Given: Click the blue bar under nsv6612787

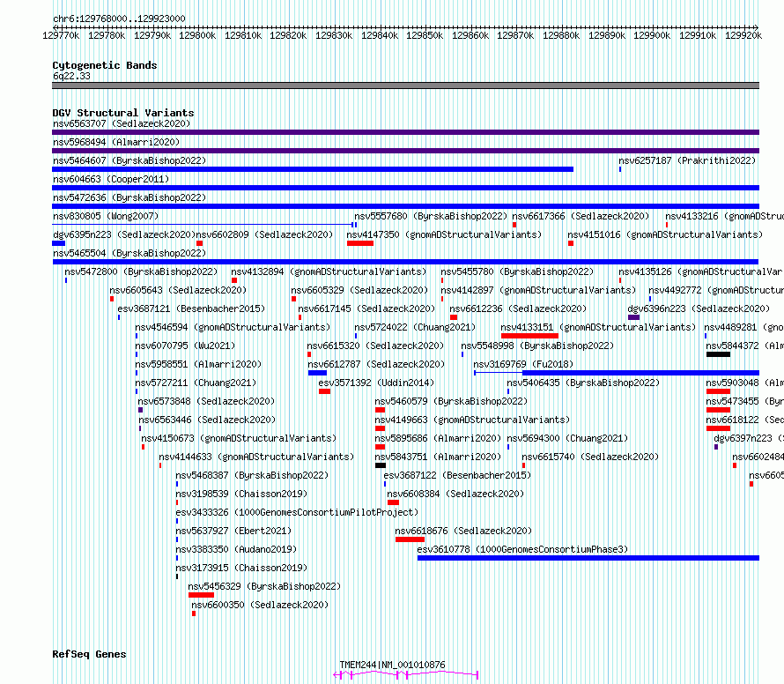Looking at the screenshot, I should pyautogui.click(x=317, y=373).
